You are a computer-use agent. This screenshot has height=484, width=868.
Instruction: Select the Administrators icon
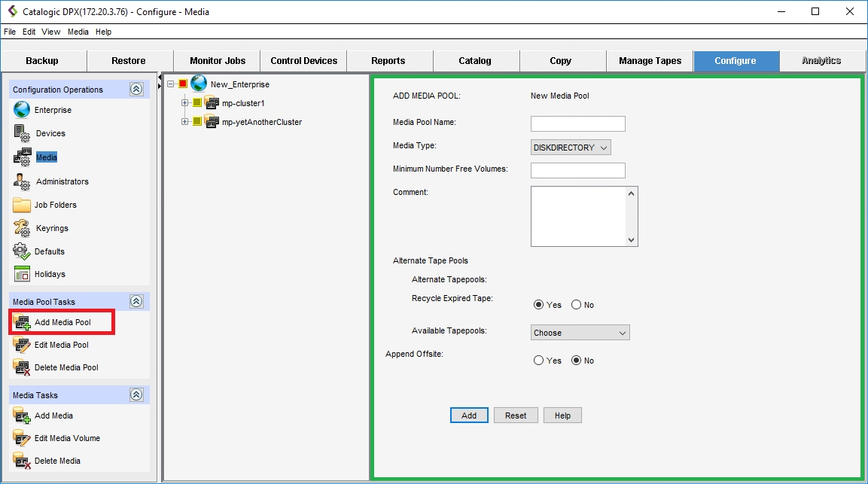22,181
